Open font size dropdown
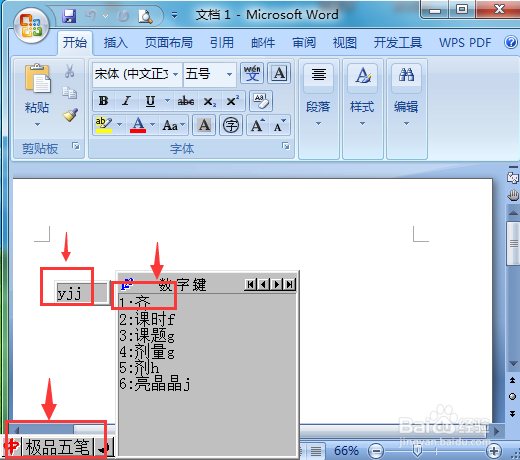This screenshot has height=460, width=520. tap(229, 74)
